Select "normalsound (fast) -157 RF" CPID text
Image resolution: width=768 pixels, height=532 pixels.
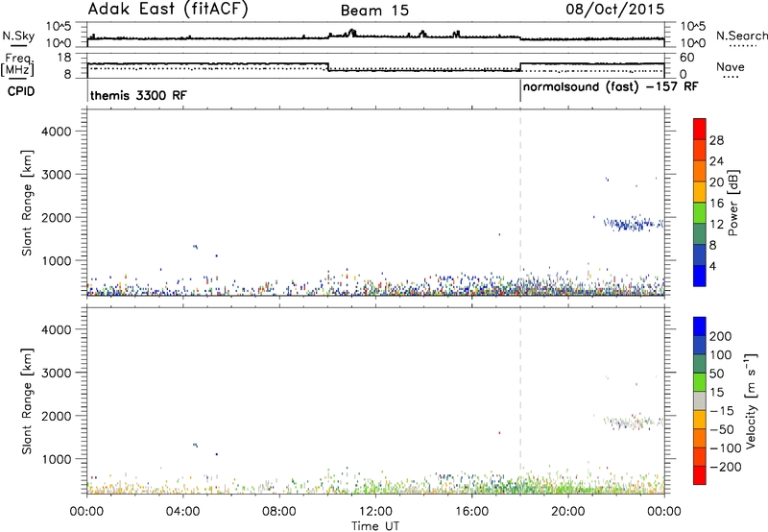coord(611,87)
